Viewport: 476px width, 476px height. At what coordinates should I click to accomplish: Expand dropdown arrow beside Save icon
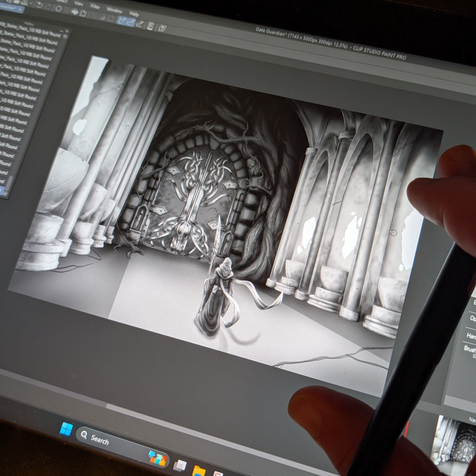coord(31,4)
